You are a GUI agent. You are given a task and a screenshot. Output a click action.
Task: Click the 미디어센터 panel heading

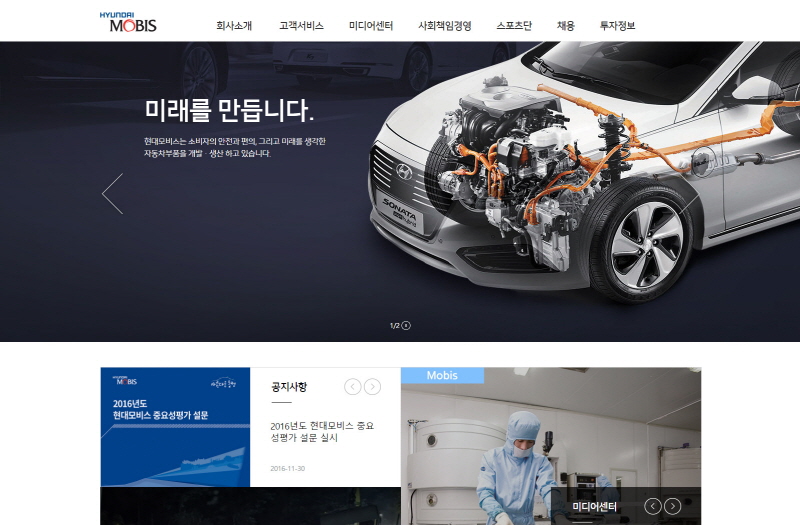click(x=594, y=507)
